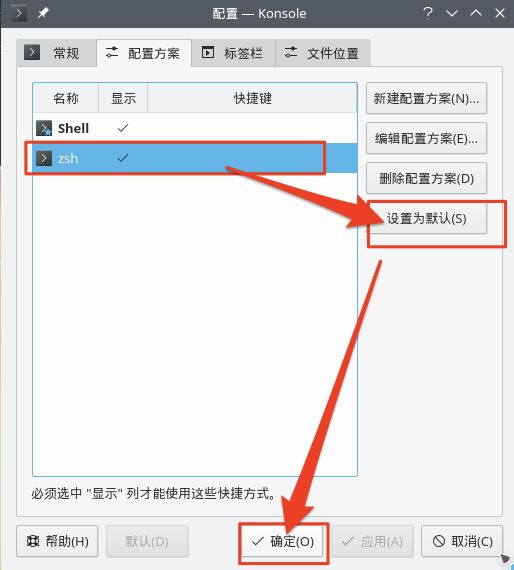This screenshot has width=514, height=570.
Task: Click 删除配置方案(D) button
Action: tap(426, 178)
